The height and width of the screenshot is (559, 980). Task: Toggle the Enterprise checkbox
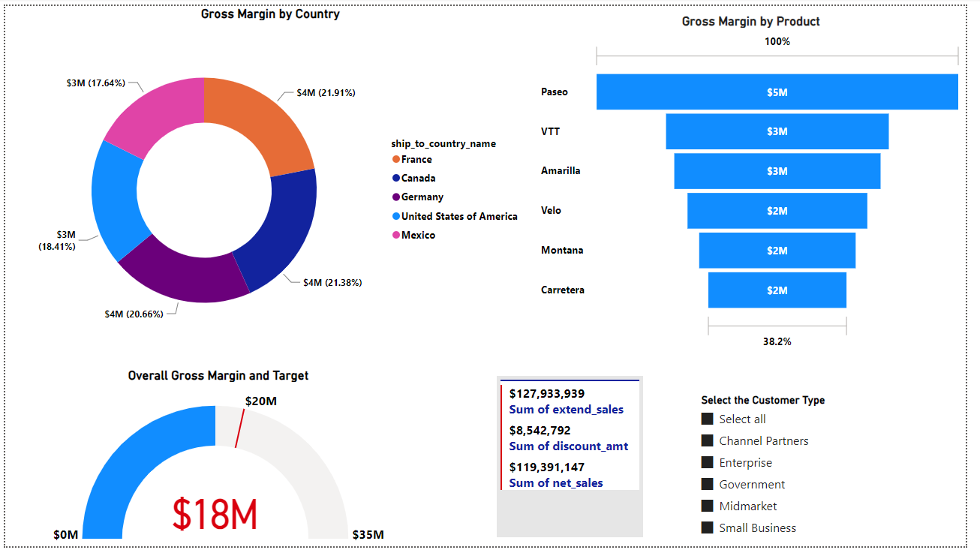pyautogui.click(x=706, y=462)
